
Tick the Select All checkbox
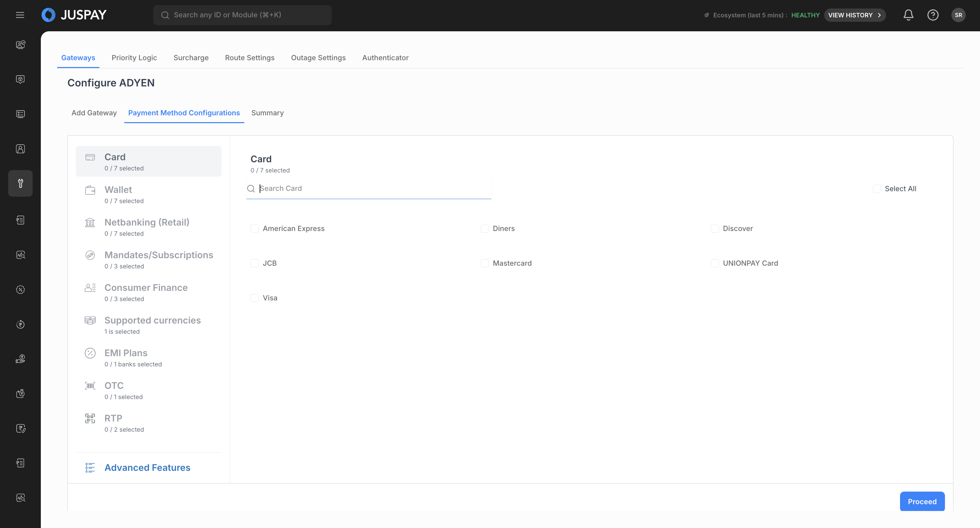[x=877, y=189]
